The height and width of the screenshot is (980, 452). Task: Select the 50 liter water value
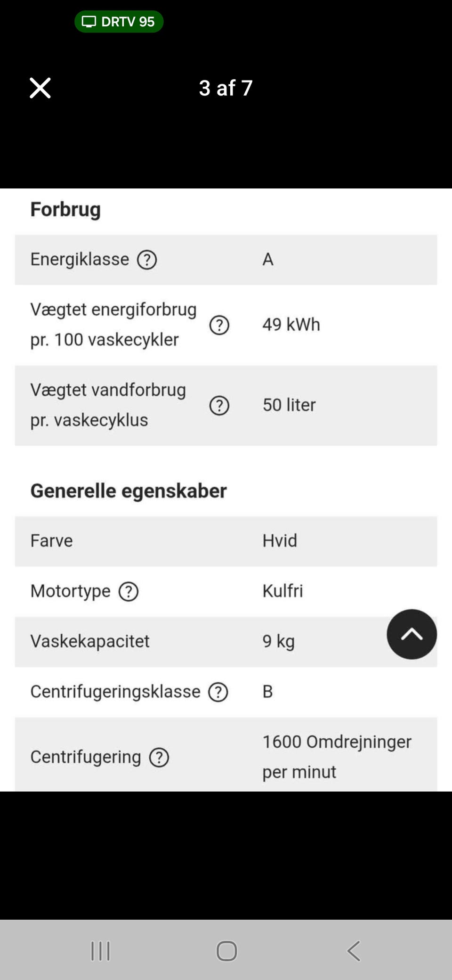coord(289,405)
